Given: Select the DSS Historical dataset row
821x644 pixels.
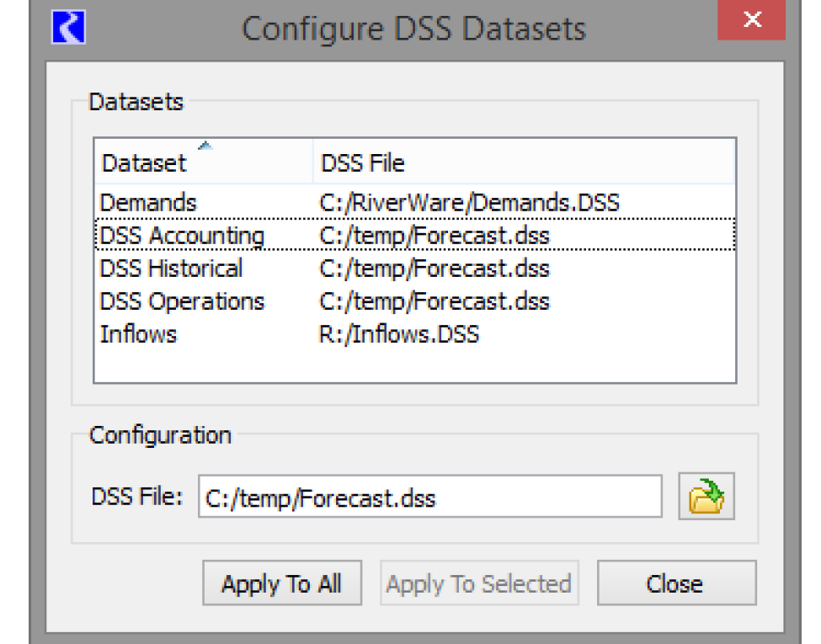Looking at the screenshot, I should pyautogui.click(x=171, y=269).
